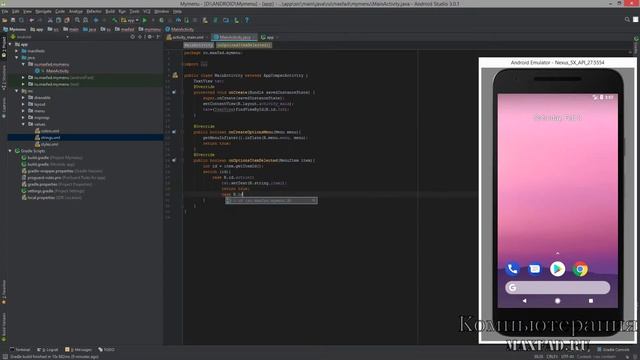Open the run configuration 'app' dropdown
Image resolution: width=640 pixels, height=360 pixels.
130,20
